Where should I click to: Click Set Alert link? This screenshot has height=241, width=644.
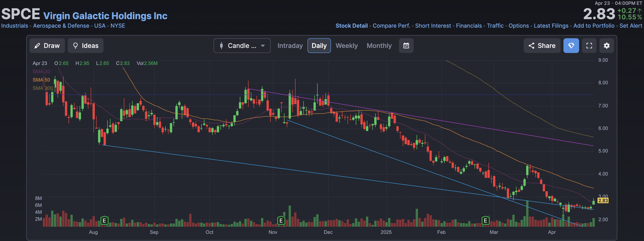tap(630, 26)
